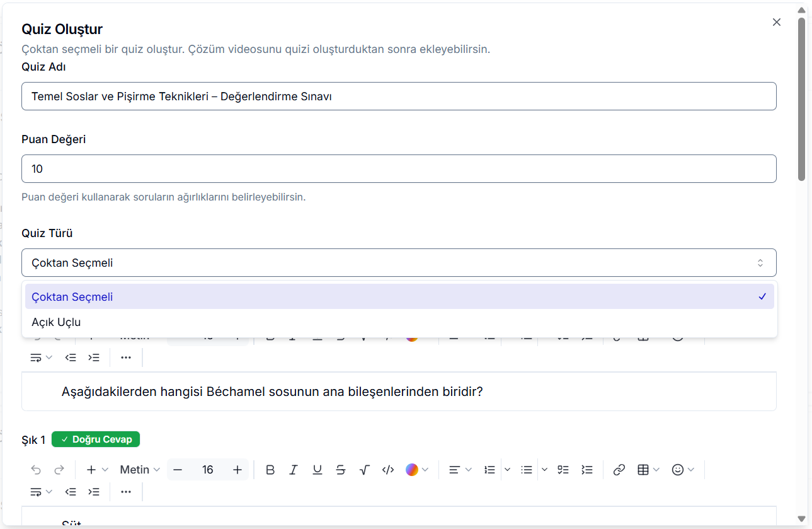Viewport: 812px width, 529px height.
Task: Open line wrap options in the question editor toolbar
Action: coord(41,358)
